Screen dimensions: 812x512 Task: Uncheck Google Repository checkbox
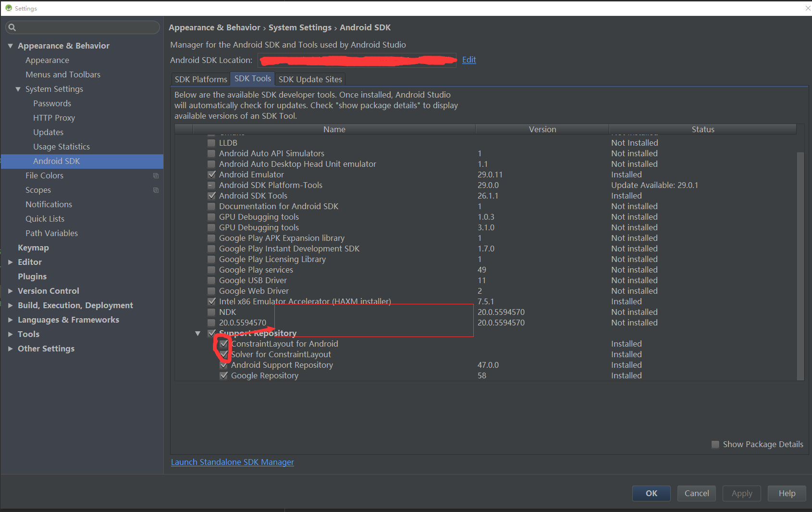[223, 375]
